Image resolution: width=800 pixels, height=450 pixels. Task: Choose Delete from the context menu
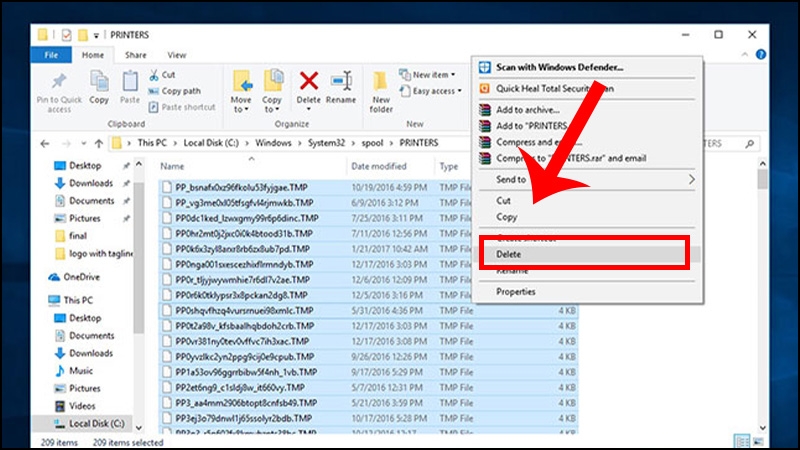[509, 254]
